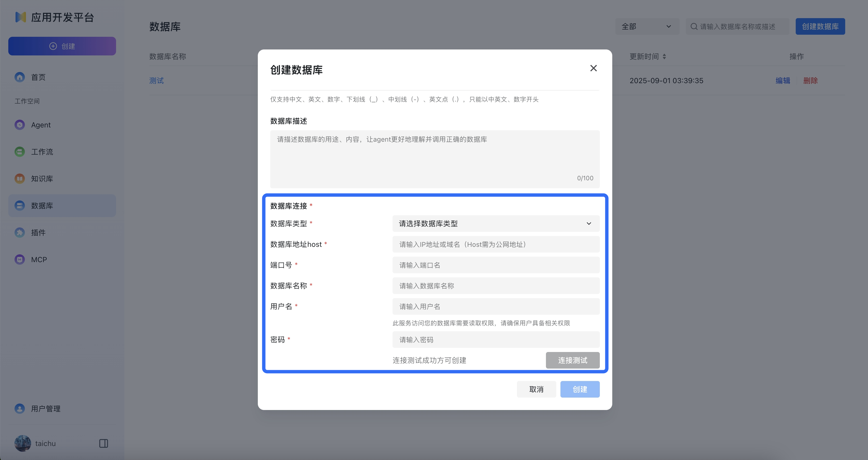Open the Agent section

point(41,125)
